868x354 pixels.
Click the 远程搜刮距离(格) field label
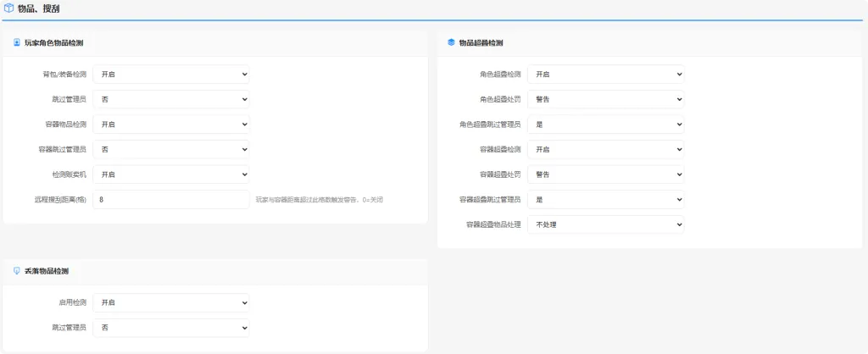60,200
